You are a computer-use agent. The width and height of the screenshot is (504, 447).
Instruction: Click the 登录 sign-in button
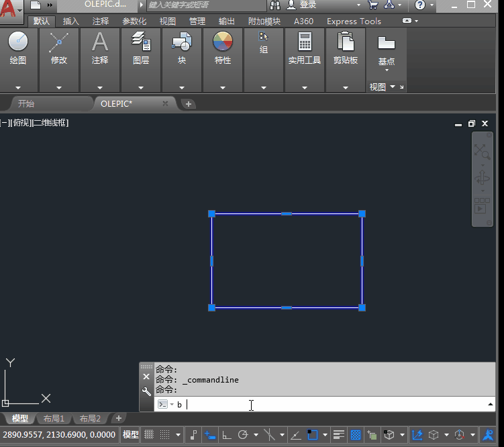(x=307, y=5)
